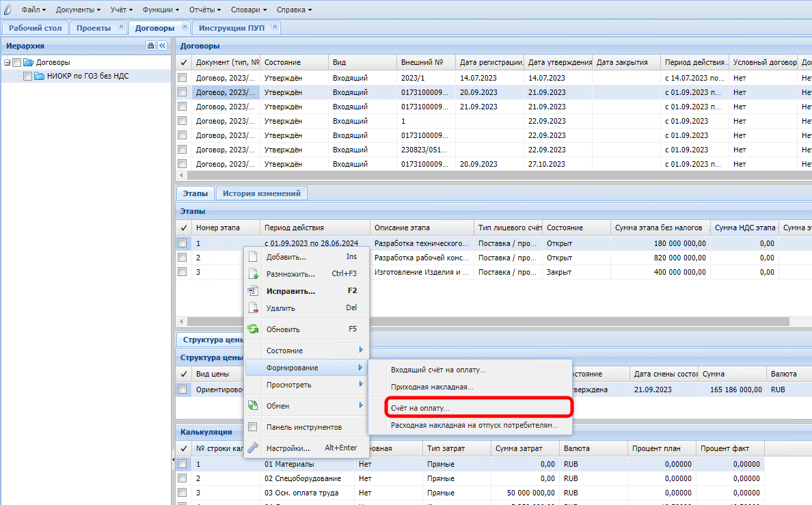Choose Приходная накладная... from submenu
The width and height of the screenshot is (812, 505).
coord(432,387)
